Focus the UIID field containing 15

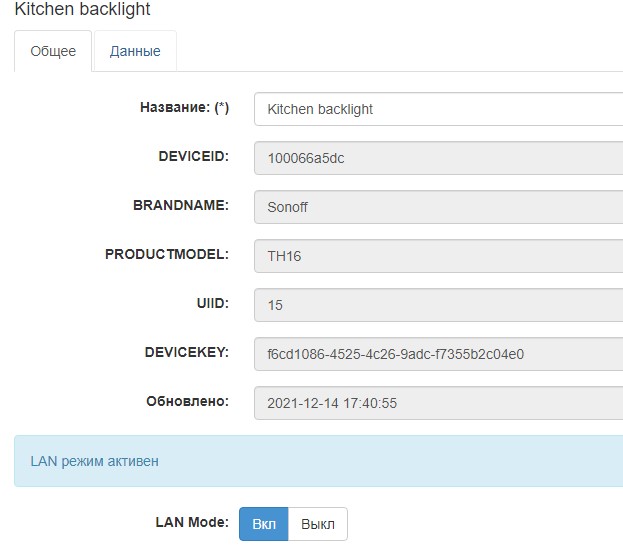coord(438,305)
